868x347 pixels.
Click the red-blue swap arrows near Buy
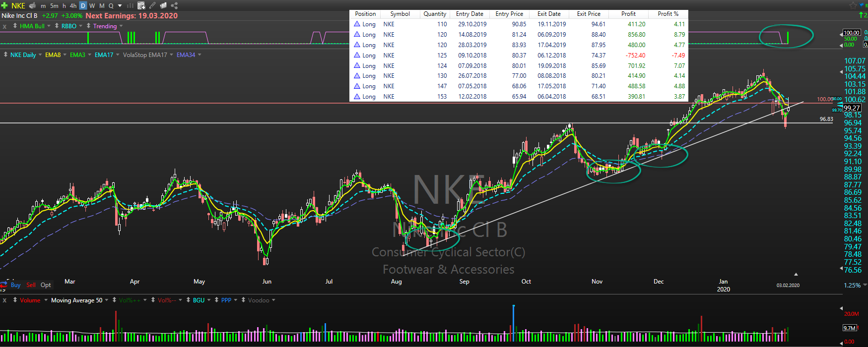click(x=4, y=285)
